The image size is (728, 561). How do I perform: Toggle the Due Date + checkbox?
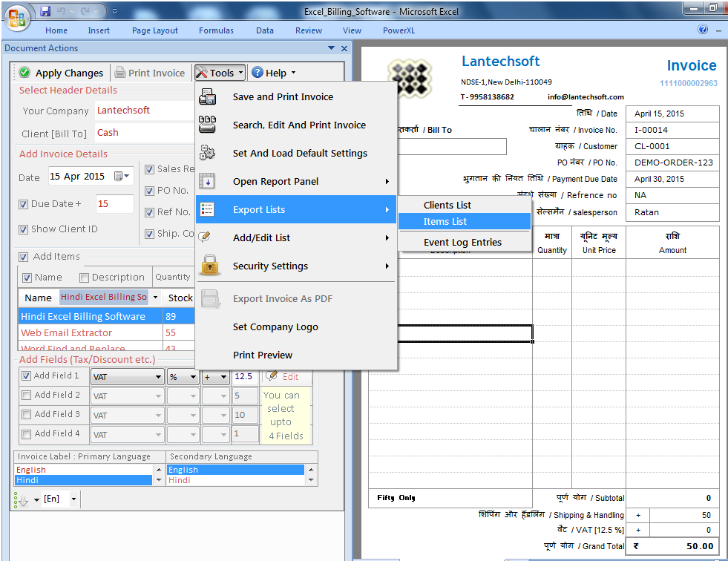23,204
